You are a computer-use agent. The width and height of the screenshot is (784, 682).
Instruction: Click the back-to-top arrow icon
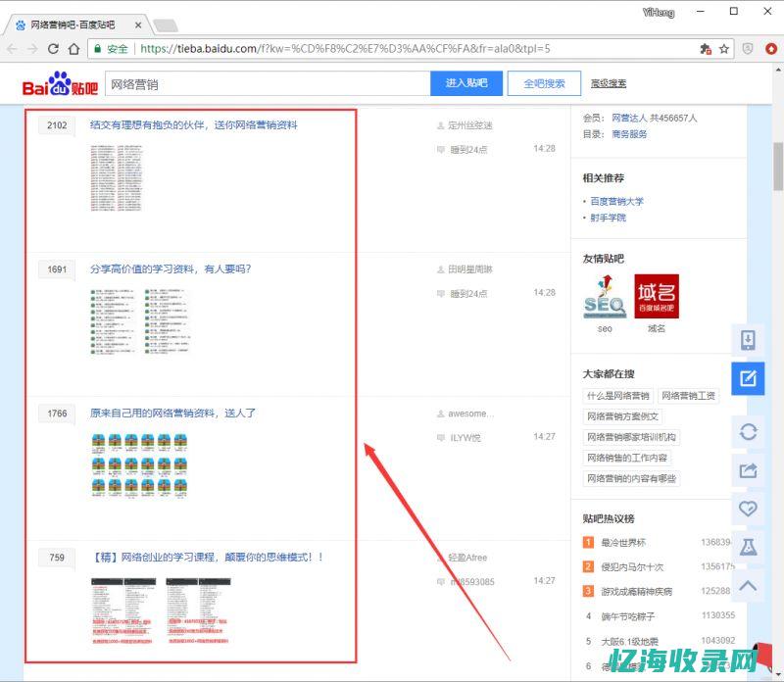pyautogui.click(x=748, y=586)
